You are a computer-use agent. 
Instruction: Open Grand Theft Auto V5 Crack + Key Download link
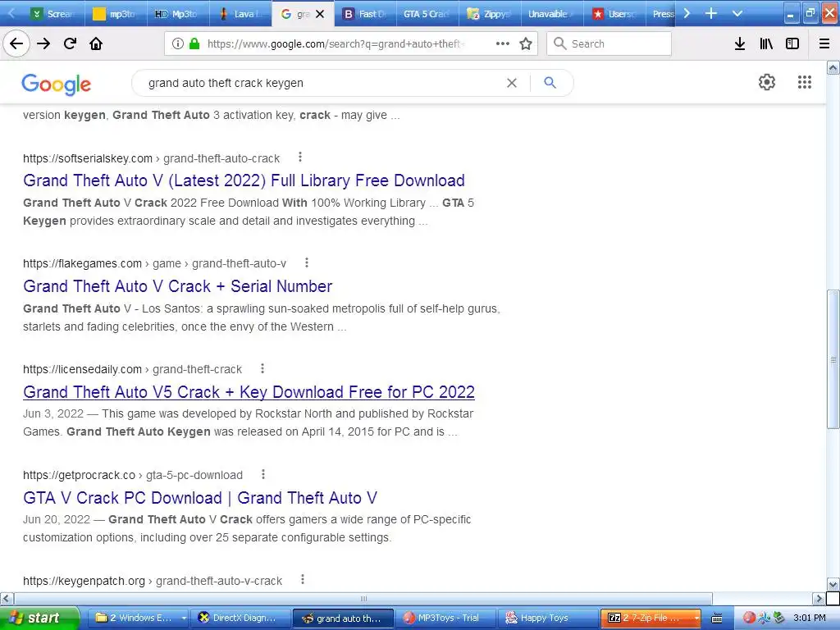249,392
